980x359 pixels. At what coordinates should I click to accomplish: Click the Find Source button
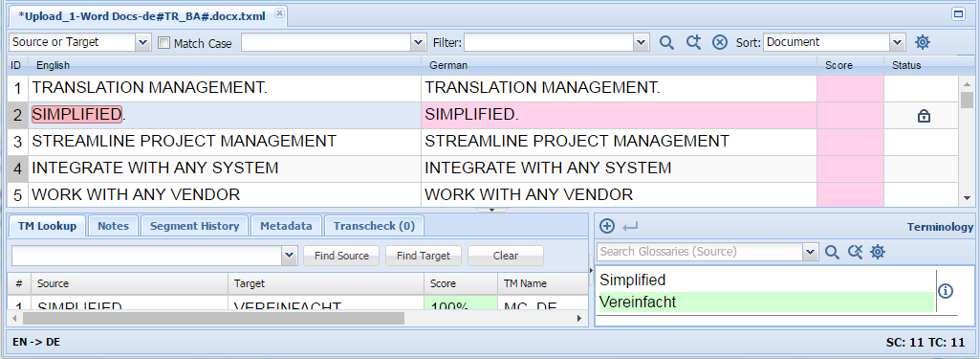point(341,256)
